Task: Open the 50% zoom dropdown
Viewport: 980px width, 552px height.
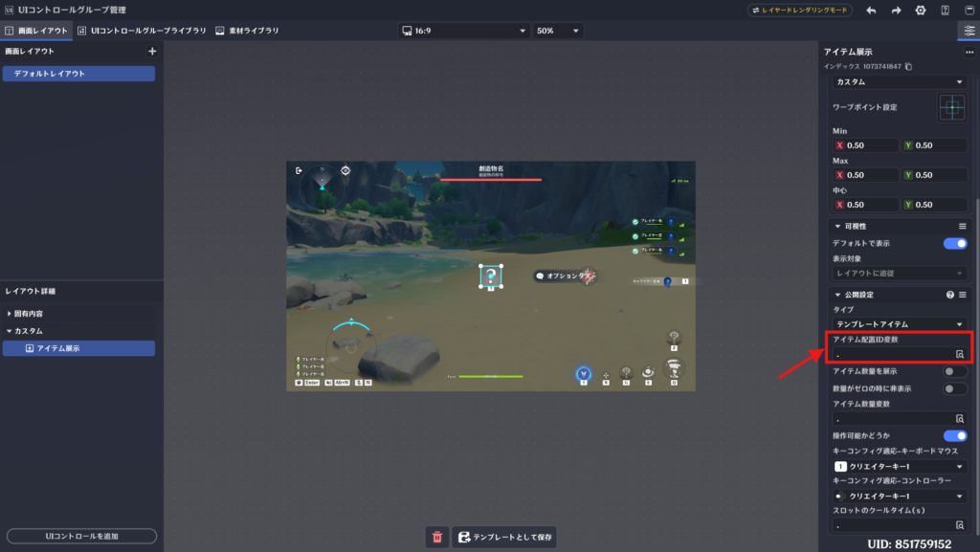Action: point(558,31)
